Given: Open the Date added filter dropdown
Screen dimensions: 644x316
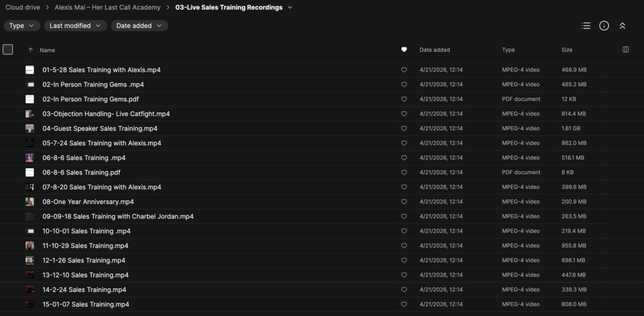Looking at the screenshot, I should pyautogui.click(x=139, y=26).
